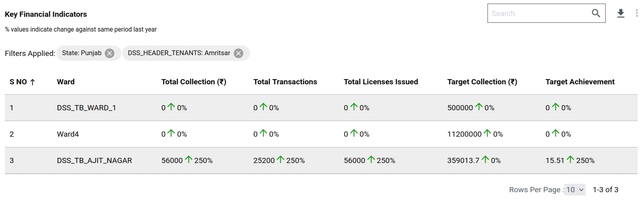The height and width of the screenshot is (203, 644).
Task: Focus the Search input field
Action: pos(537,13)
